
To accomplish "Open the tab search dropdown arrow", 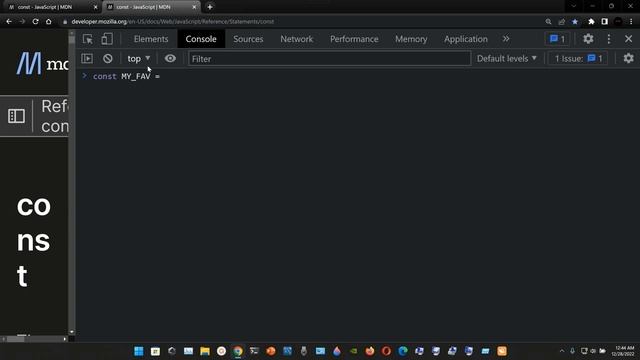I will [573, 6].
